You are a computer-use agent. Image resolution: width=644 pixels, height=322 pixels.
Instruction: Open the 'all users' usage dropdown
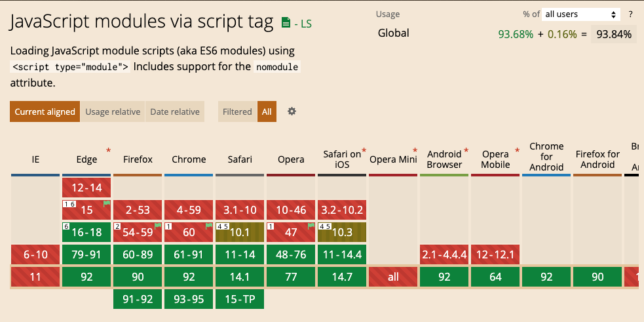click(580, 14)
